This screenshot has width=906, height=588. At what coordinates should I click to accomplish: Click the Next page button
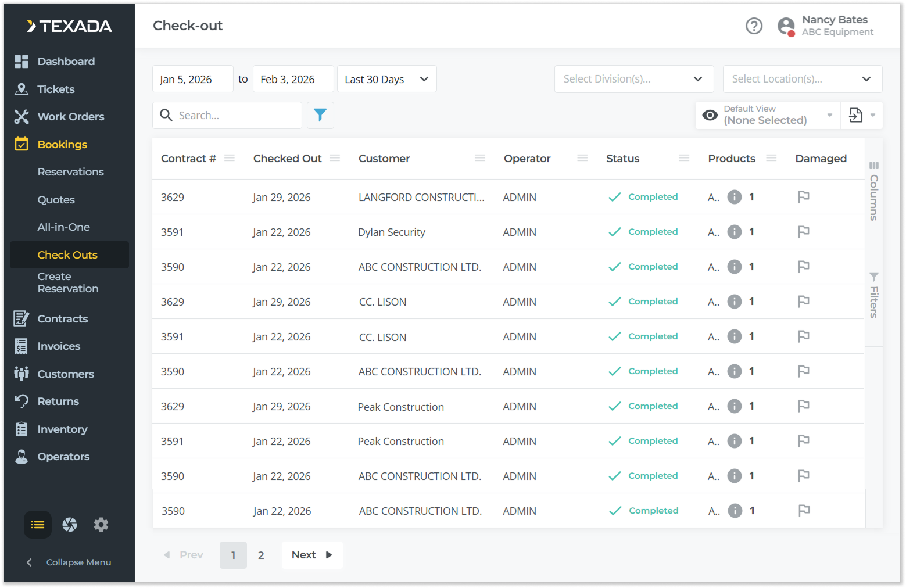click(x=311, y=555)
